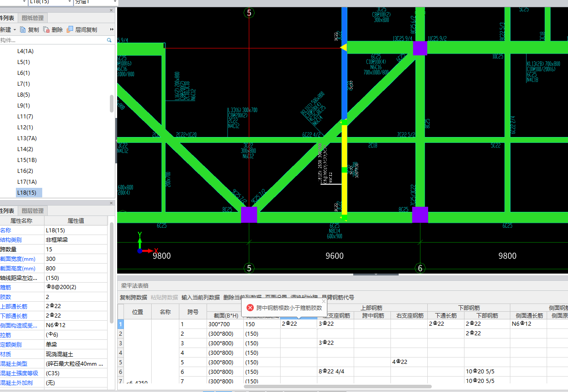Click the 位置 column header
Screen dimensions: 568x392
tap(138, 312)
